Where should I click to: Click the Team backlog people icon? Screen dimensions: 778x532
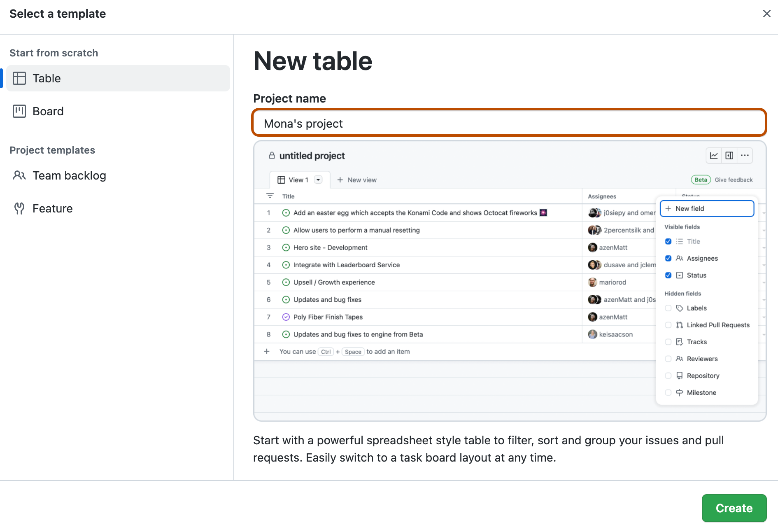[19, 175]
